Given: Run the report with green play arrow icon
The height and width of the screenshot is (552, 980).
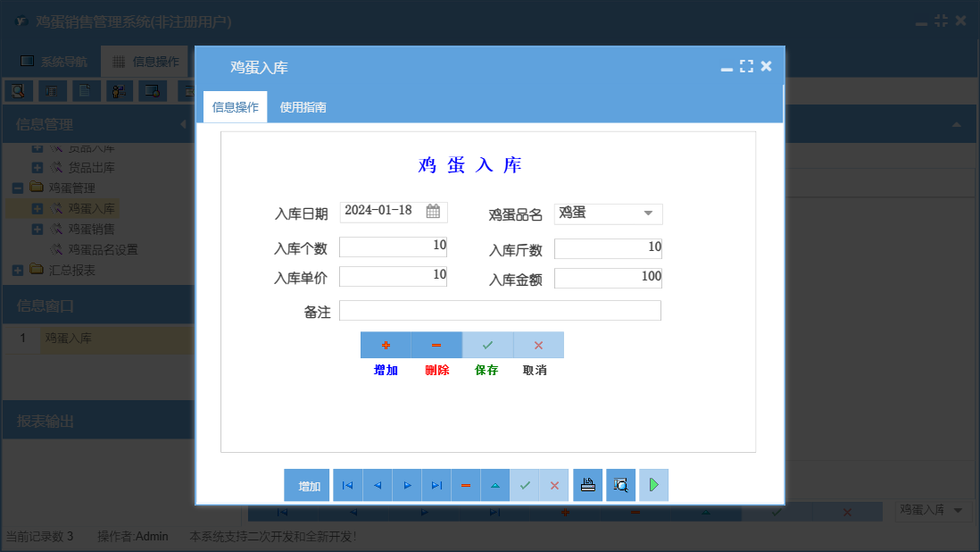Looking at the screenshot, I should (x=653, y=485).
